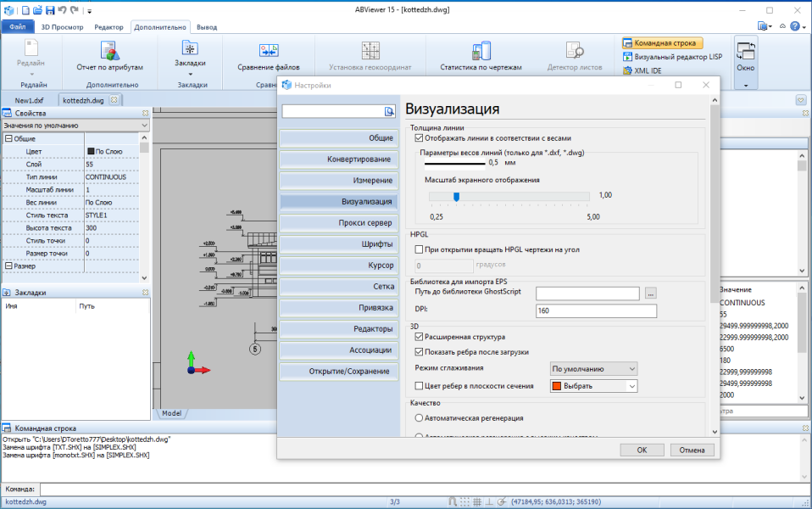Viewport: 812px width, 509px height.
Task: Open the Шрифты settings section
Action: pyautogui.click(x=339, y=244)
